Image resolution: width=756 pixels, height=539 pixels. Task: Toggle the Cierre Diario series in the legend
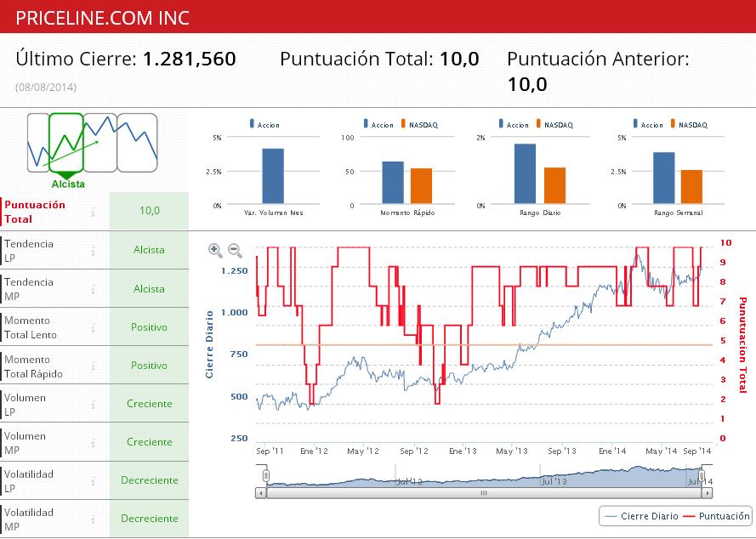pyautogui.click(x=641, y=516)
